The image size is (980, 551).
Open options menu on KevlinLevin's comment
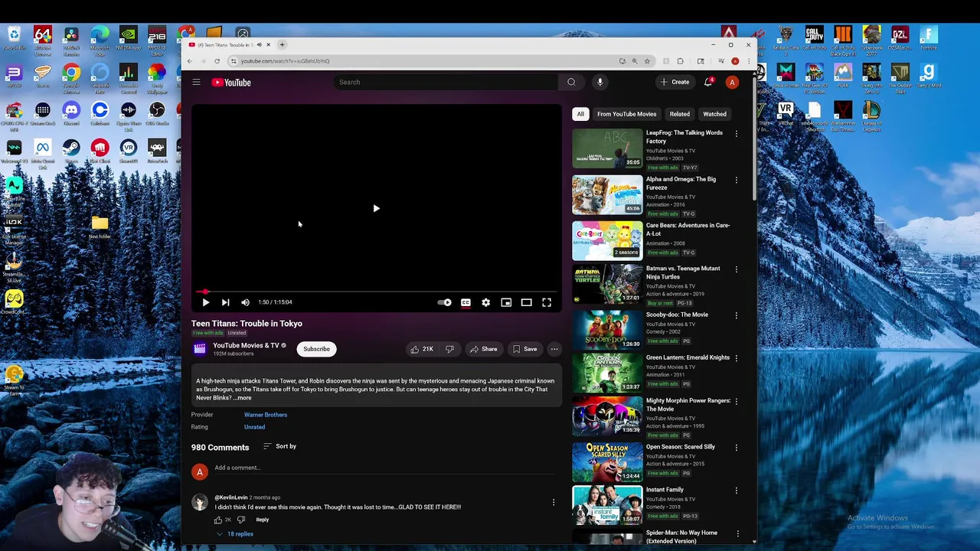(x=554, y=503)
